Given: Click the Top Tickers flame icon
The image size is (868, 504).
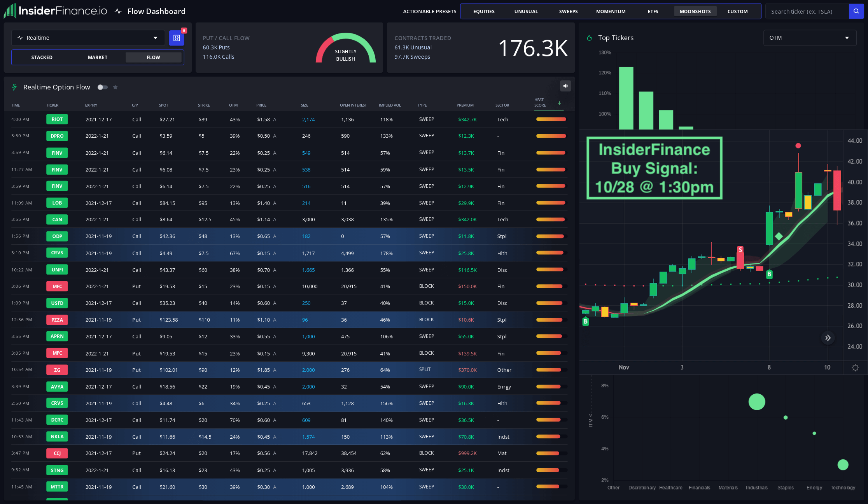Looking at the screenshot, I should (589, 38).
